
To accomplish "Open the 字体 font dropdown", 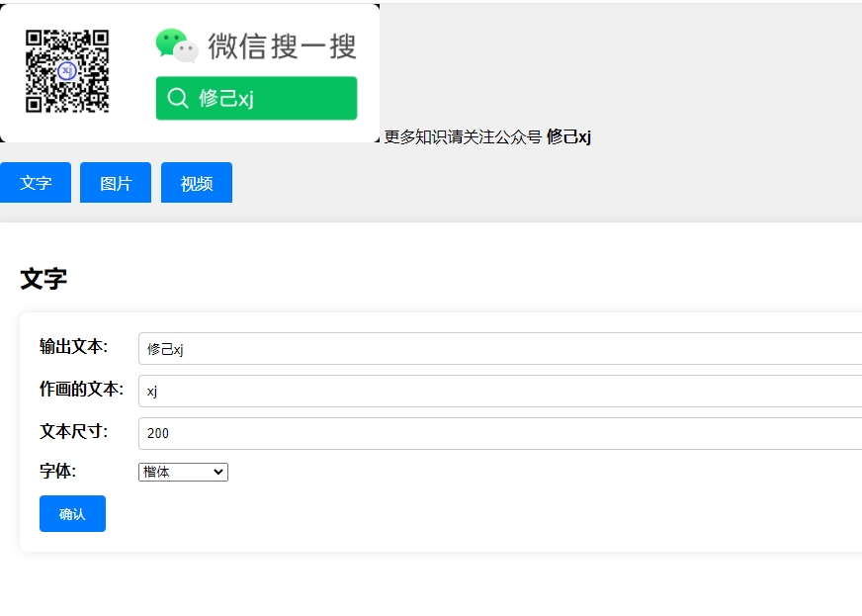I will (x=183, y=472).
